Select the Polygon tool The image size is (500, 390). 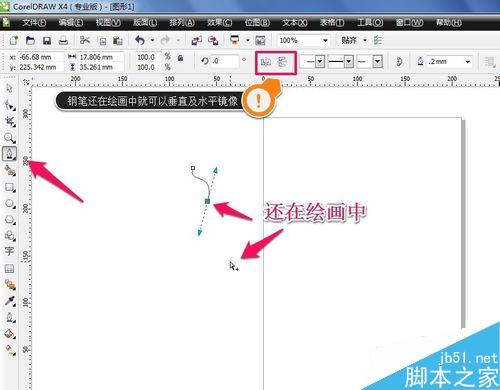point(10,220)
